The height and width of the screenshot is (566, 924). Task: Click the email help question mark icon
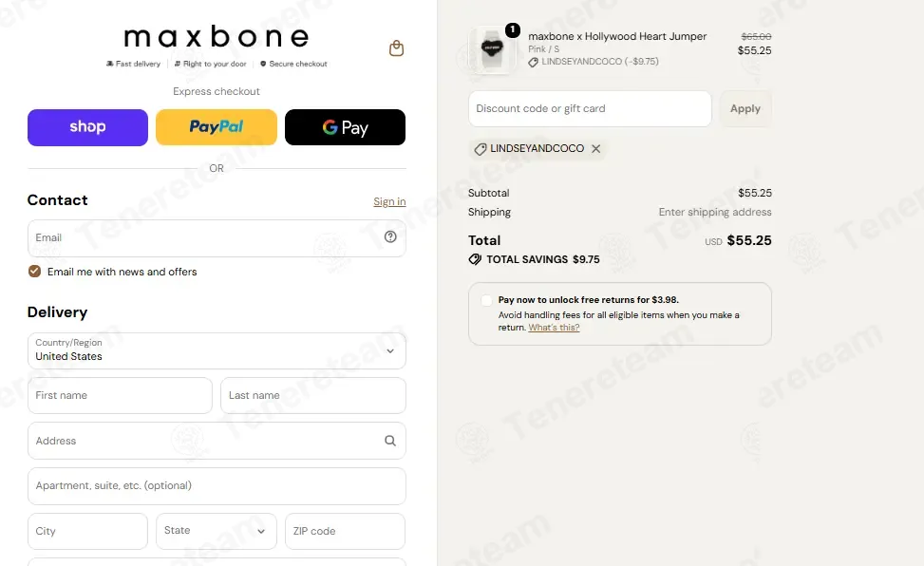390,236
